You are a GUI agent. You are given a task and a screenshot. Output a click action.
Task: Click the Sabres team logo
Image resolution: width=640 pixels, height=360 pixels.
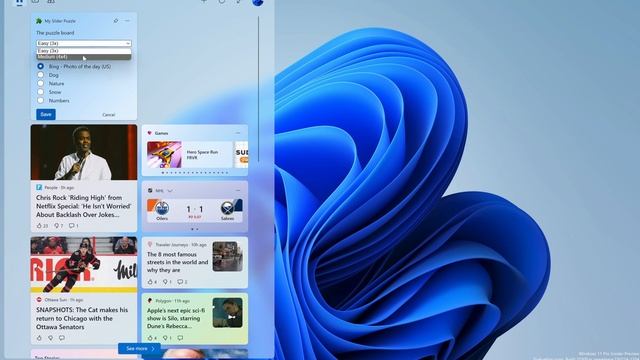tap(227, 208)
